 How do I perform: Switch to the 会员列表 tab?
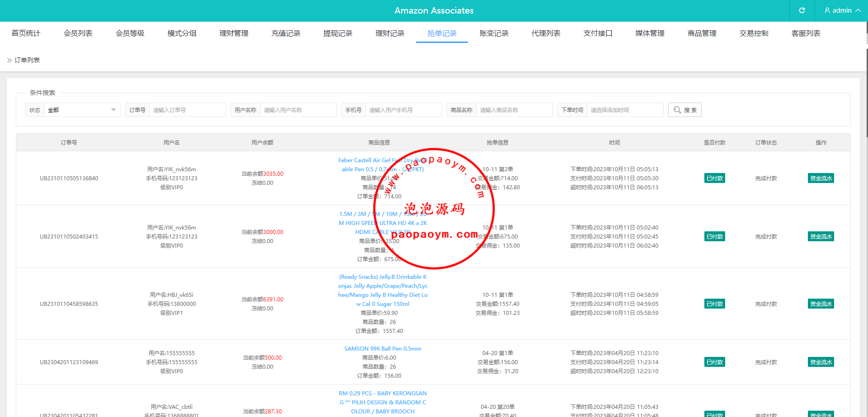[x=78, y=33]
